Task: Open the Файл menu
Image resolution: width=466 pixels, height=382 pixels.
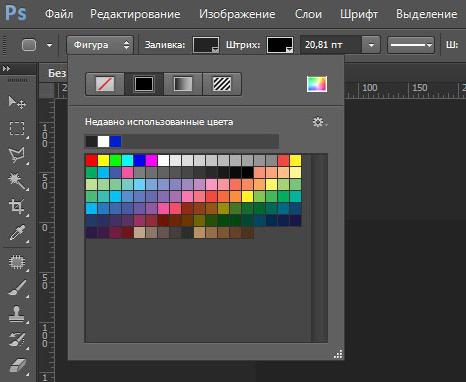Action: (x=59, y=14)
